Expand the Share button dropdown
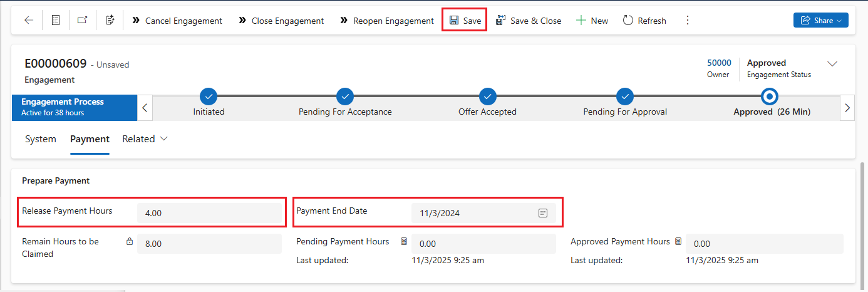The image size is (868, 292). [x=839, y=21]
